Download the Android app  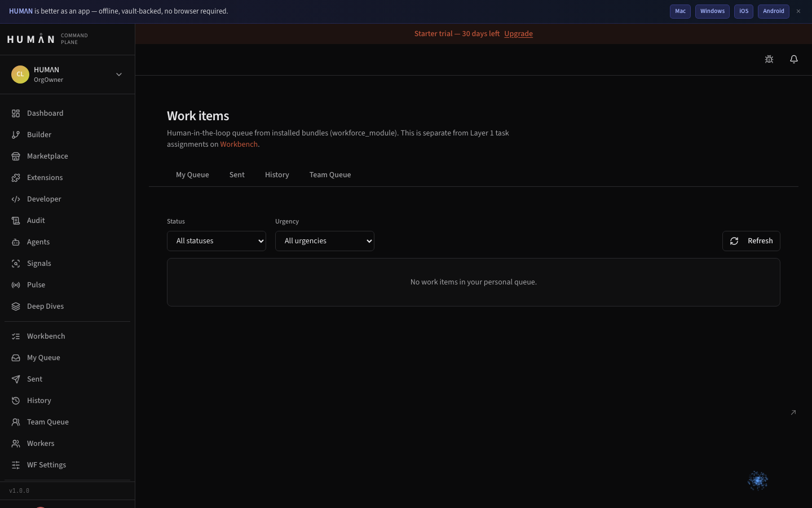(x=774, y=11)
